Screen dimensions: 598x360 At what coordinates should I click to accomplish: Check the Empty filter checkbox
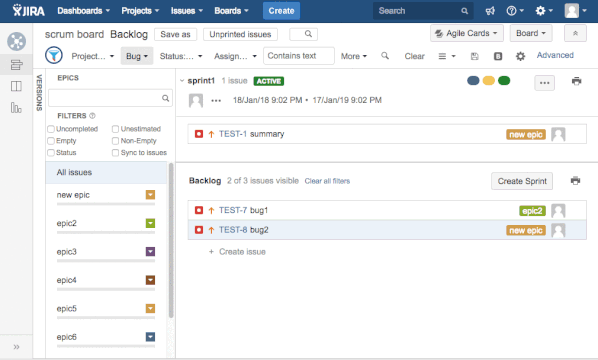point(51,141)
